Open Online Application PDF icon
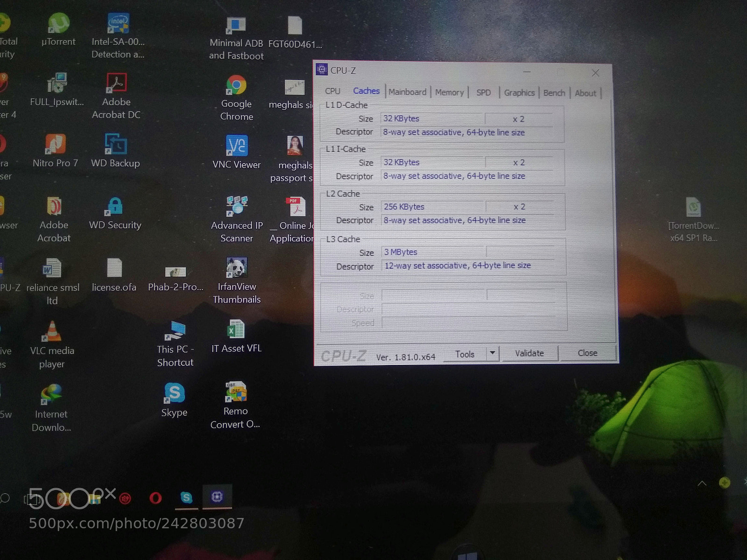 pos(292,219)
